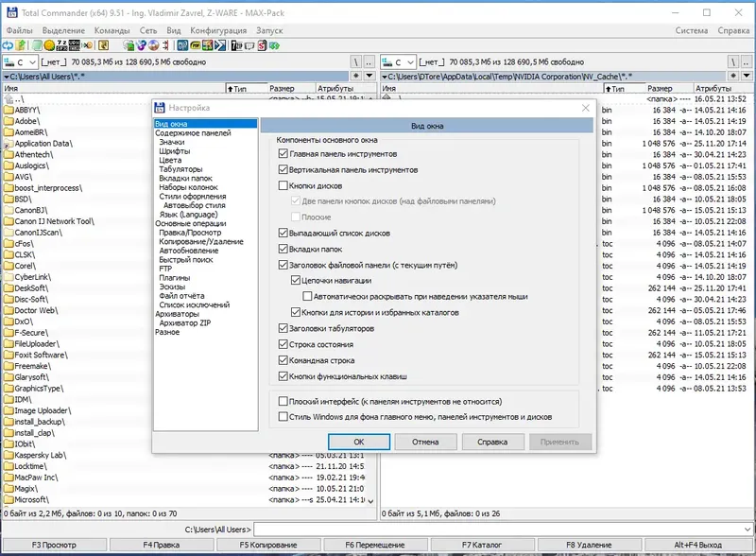Click F3 Просмотр function button
Image resolution: width=756 pixels, height=556 pixels.
pyautogui.click(x=54, y=545)
